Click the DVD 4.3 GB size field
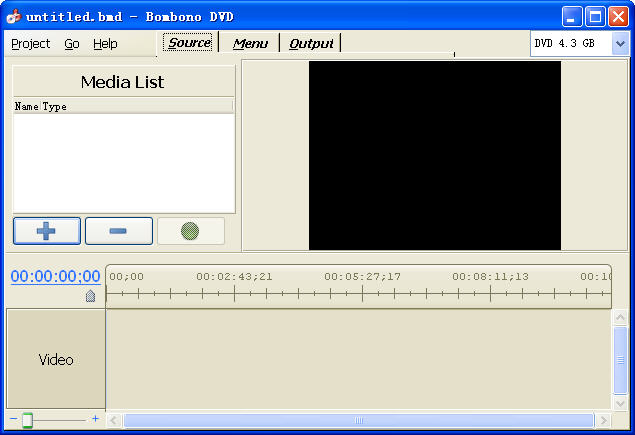The image size is (635, 435). [x=571, y=43]
